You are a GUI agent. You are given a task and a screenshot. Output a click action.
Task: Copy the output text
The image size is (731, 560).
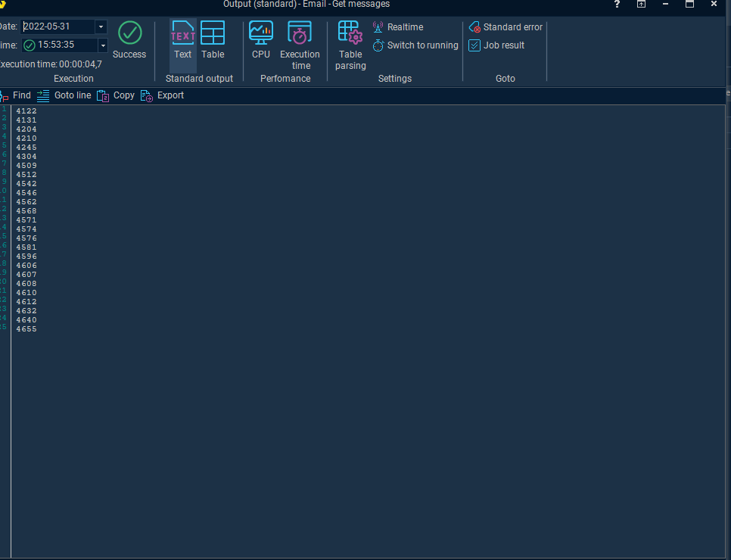point(116,95)
